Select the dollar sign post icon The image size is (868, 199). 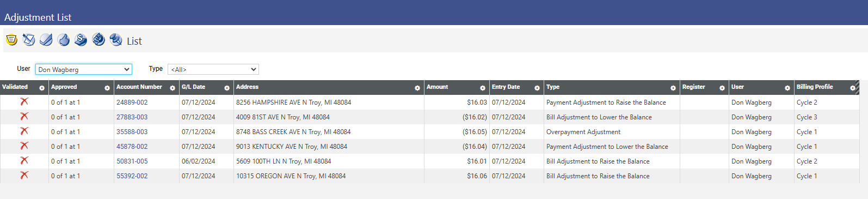pos(81,40)
